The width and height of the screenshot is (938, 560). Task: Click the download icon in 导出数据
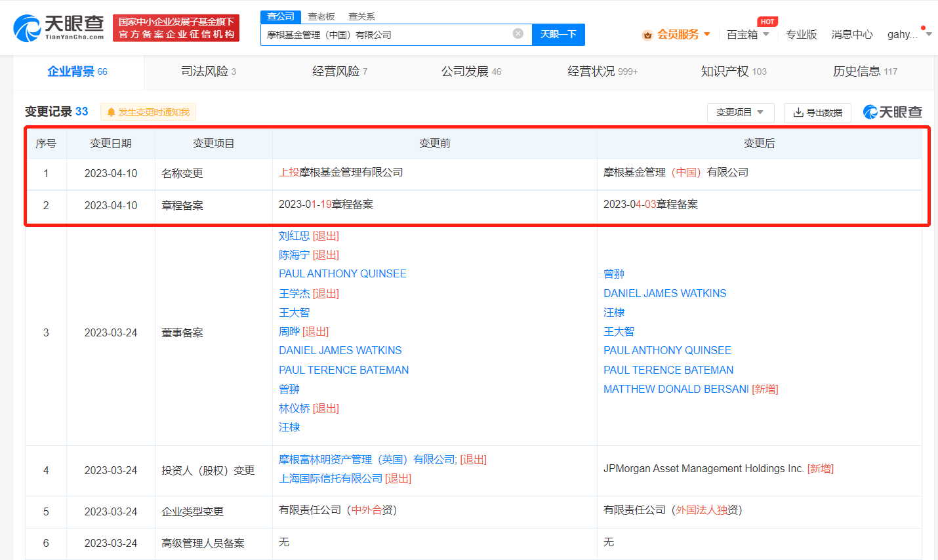(x=798, y=113)
